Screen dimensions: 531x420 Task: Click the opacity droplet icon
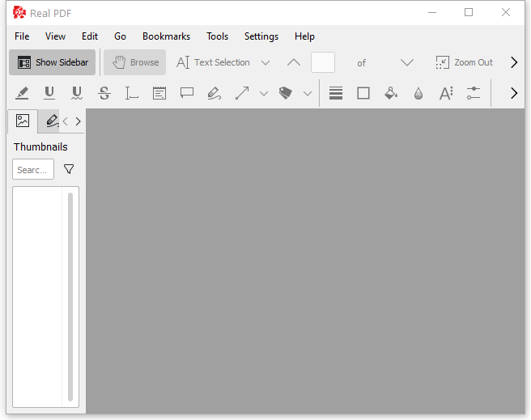pos(418,93)
